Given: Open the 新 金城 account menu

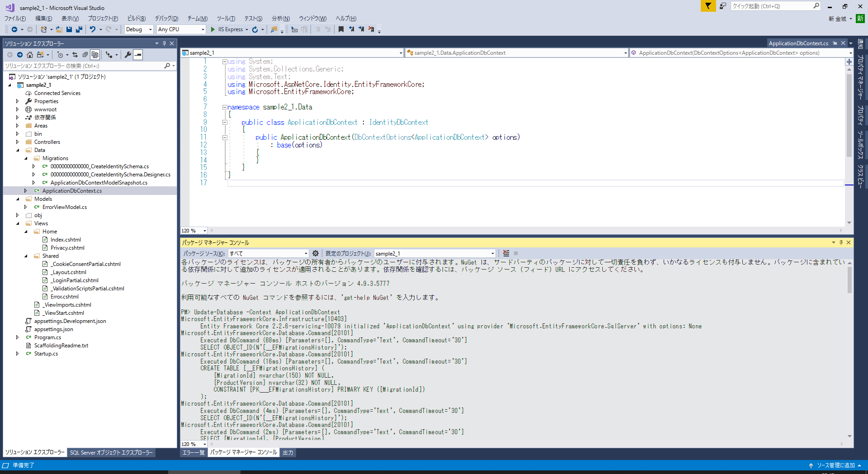Looking at the screenshot, I should (840, 19).
